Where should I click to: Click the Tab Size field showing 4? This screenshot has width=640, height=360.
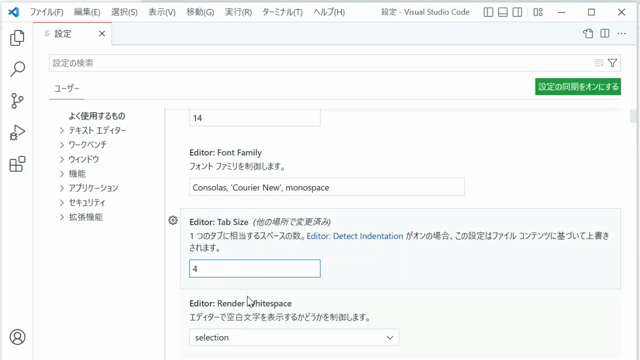coord(255,269)
